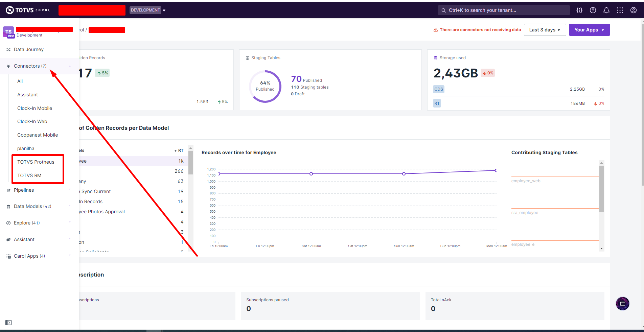
Task: Focus the tenant search field
Action: tap(504, 10)
